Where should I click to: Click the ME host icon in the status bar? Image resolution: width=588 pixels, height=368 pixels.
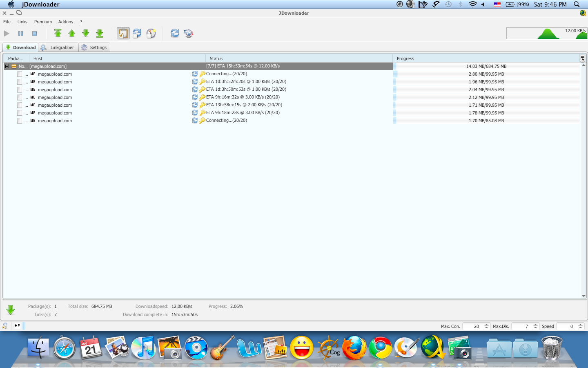17,326
